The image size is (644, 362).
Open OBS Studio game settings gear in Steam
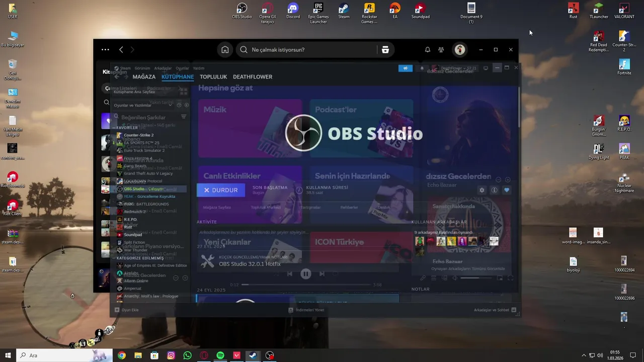(482, 190)
